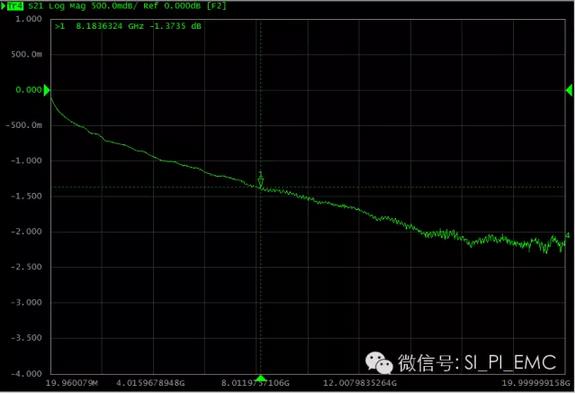Screen dimensions: 575x395
Task: Click the 4.0159678948G frequency axis label
Action: pos(150,383)
